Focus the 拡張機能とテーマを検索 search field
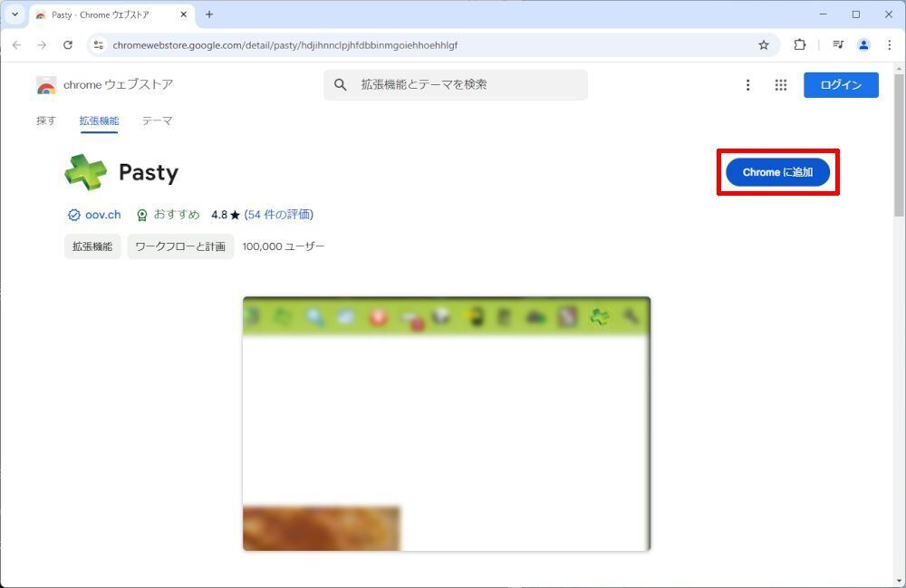The image size is (906, 588). click(456, 85)
